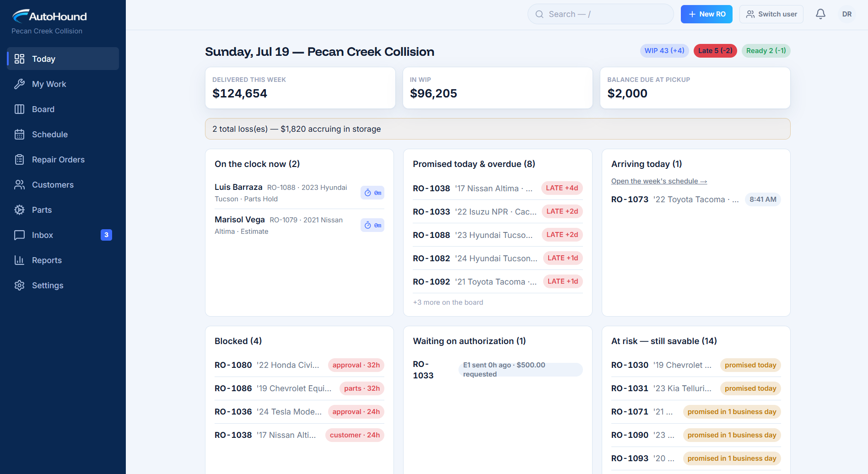
Task: Open notifications bell
Action: pos(820,14)
